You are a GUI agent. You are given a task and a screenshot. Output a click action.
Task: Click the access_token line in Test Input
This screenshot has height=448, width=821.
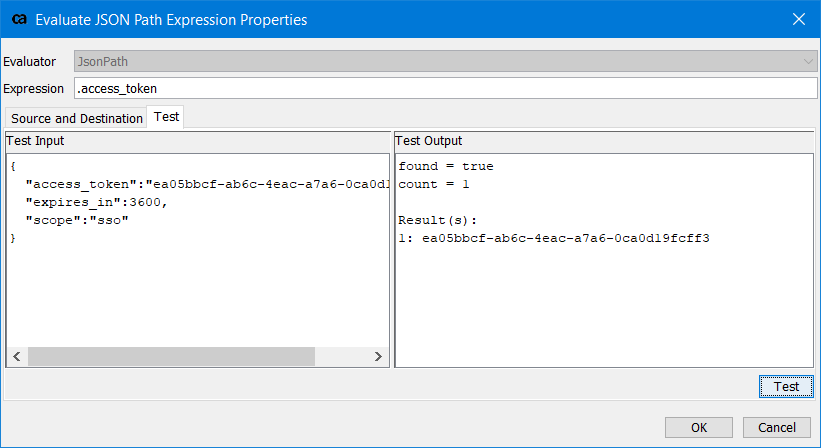pos(208,184)
